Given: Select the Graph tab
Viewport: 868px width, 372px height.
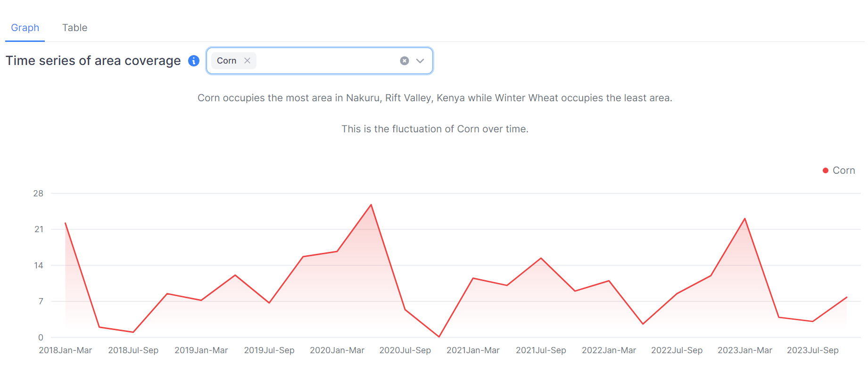Looking at the screenshot, I should click(x=25, y=28).
